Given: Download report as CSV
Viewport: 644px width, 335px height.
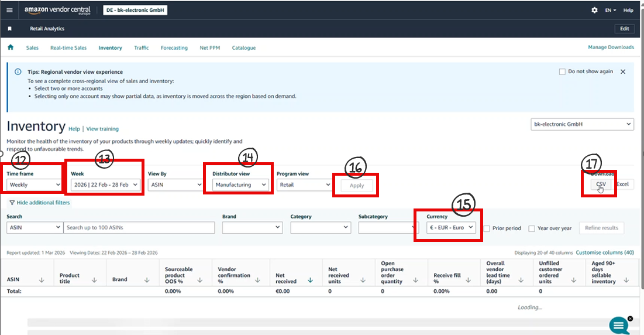Looking at the screenshot, I should click(600, 184).
